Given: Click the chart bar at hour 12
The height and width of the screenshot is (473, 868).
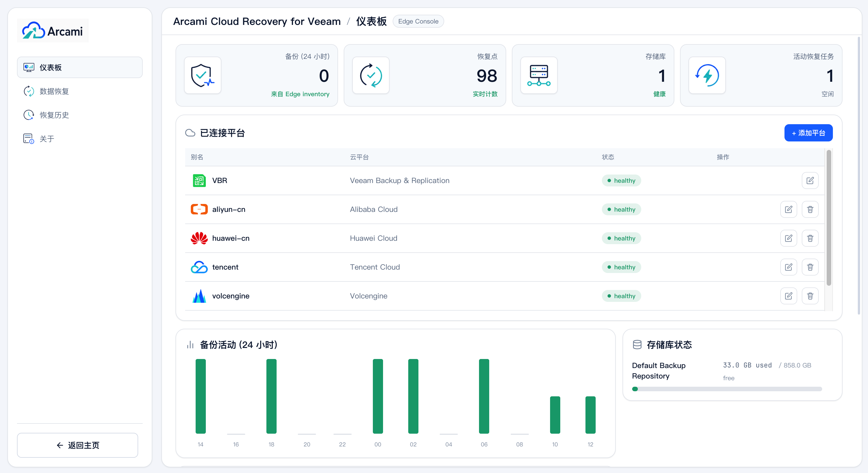Looking at the screenshot, I should point(590,415).
